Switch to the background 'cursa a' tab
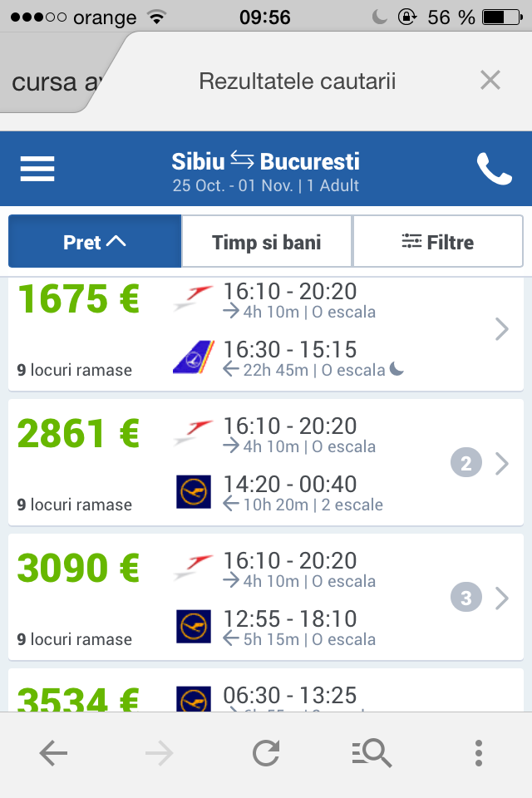This screenshot has width=532, height=798. [55, 81]
